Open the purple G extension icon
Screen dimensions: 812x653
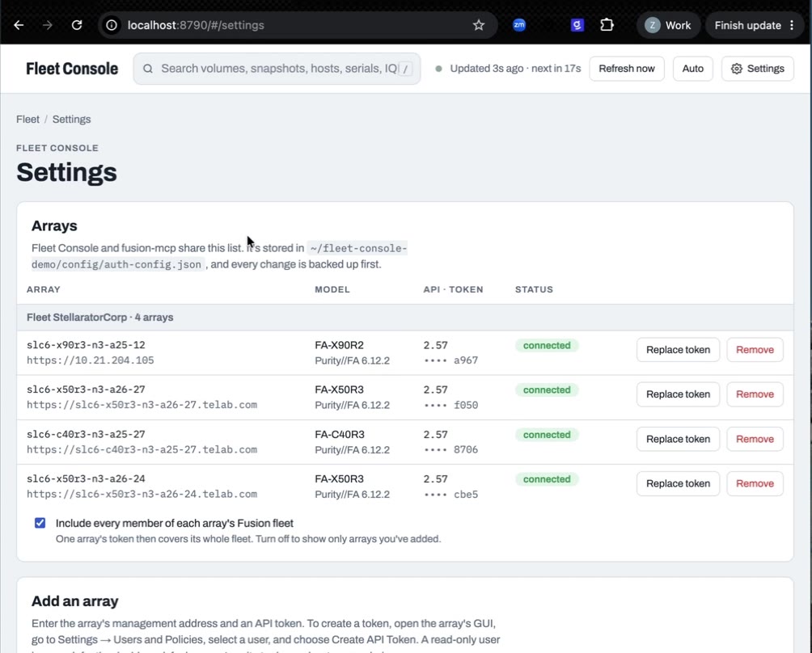pos(577,24)
